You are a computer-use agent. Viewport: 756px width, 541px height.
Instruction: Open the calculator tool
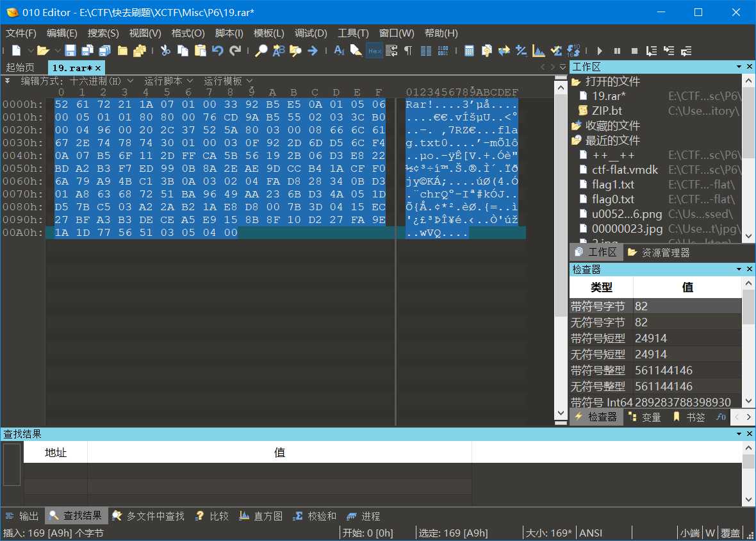coord(468,51)
